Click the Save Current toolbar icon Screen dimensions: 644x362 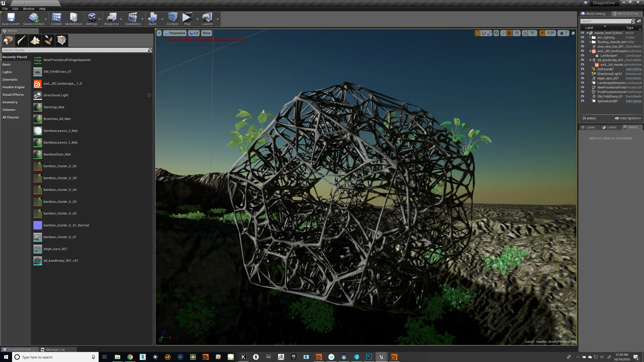pyautogui.click(x=11, y=19)
